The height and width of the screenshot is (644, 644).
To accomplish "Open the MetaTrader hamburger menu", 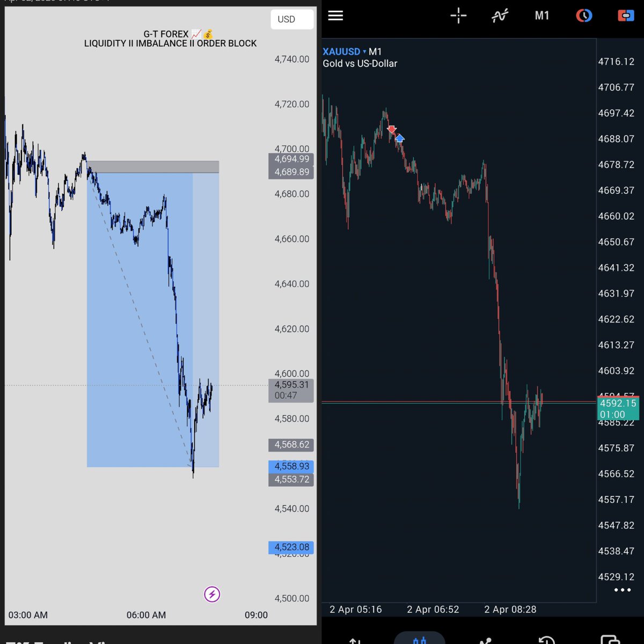I will (x=335, y=16).
